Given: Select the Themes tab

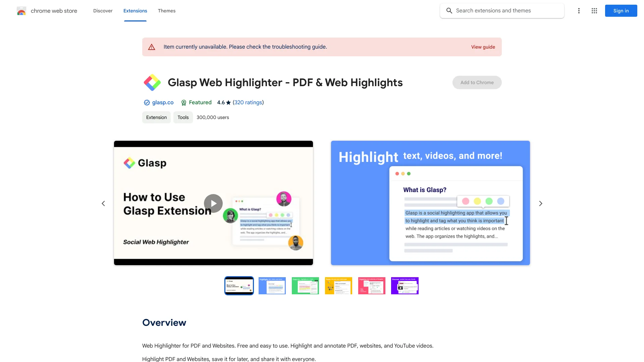Looking at the screenshot, I should [x=166, y=11].
